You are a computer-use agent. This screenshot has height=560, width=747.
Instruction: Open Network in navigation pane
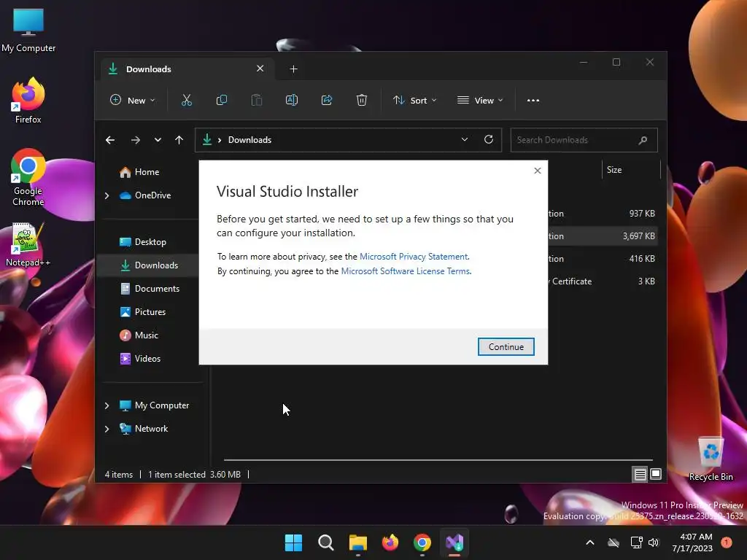tap(144, 429)
